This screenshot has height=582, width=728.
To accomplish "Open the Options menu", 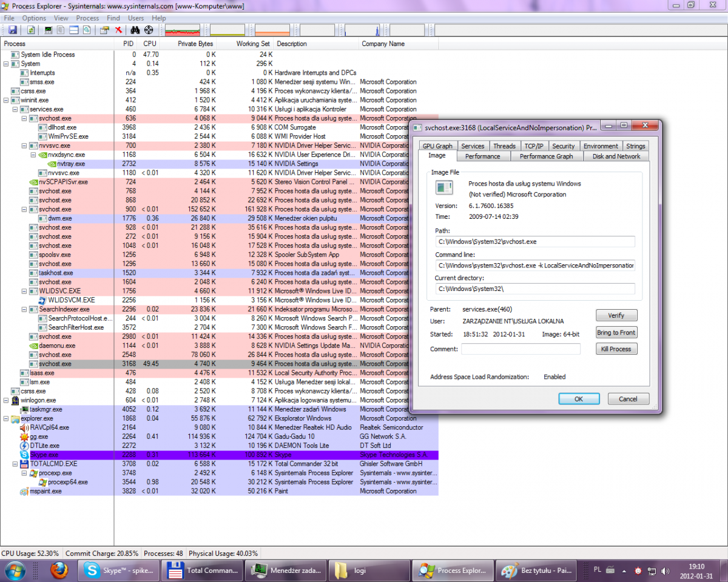I will tap(35, 18).
